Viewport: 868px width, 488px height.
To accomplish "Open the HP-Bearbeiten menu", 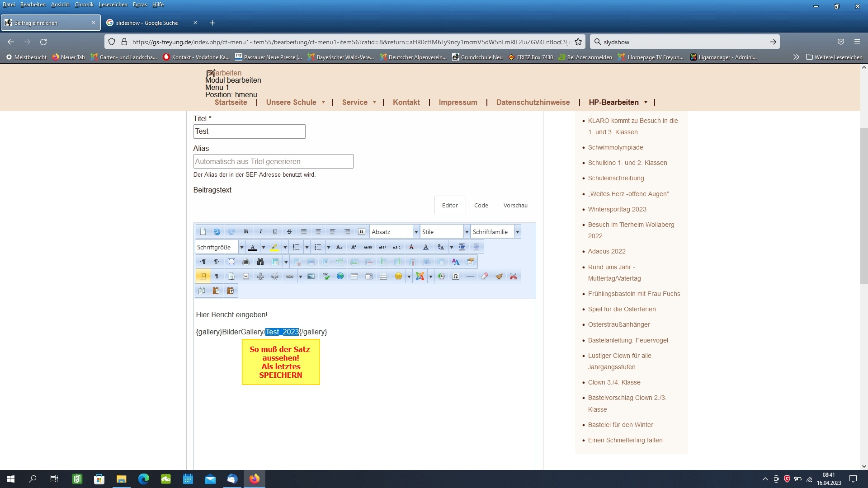I will [618, 102].
